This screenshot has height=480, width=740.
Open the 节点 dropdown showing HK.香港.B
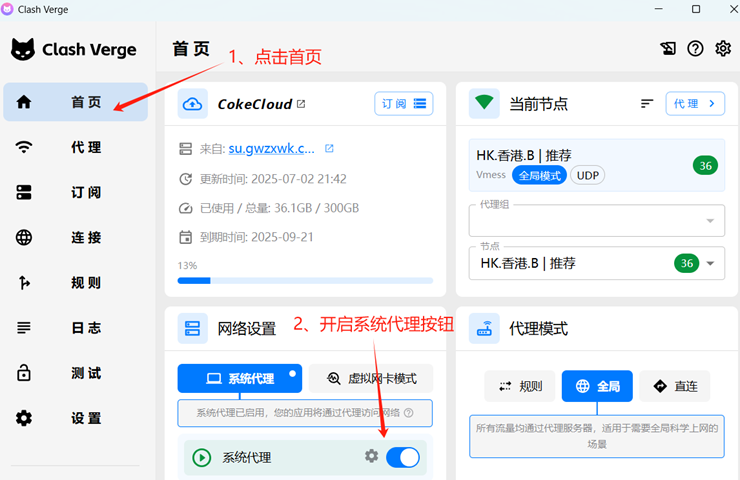pos(597,263)
